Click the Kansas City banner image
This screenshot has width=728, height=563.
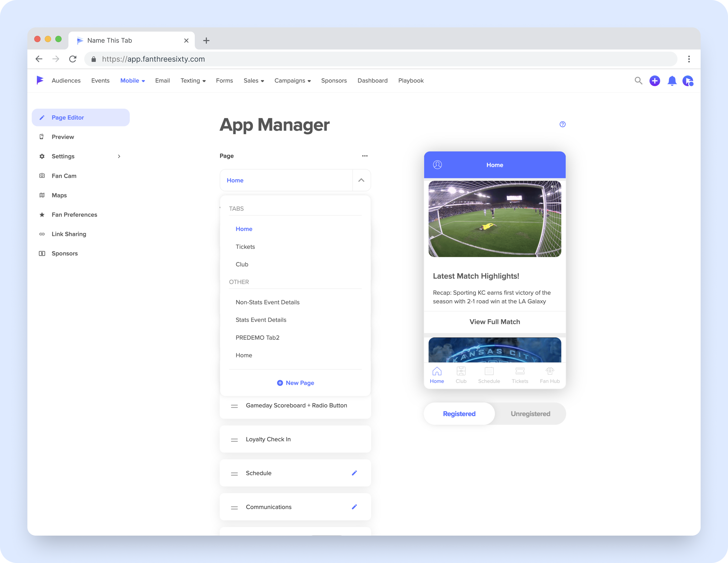tap(495, 350)
